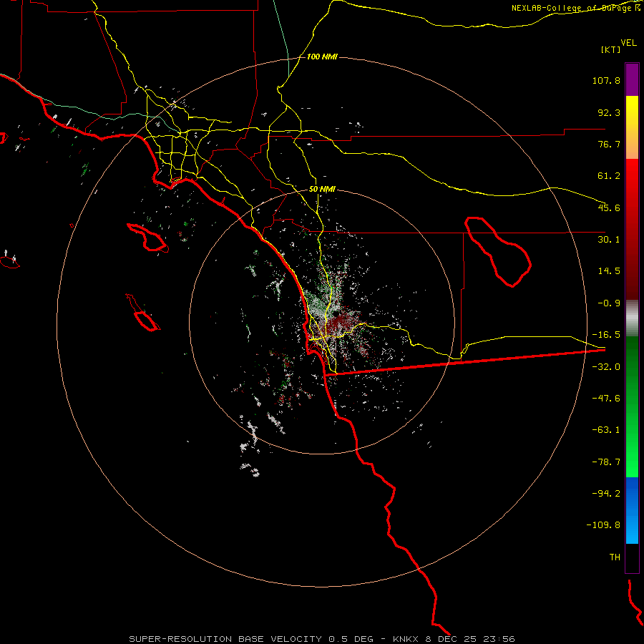Select the -0.9 velocity scale value
644x644 pixels.
coord(609,303)
